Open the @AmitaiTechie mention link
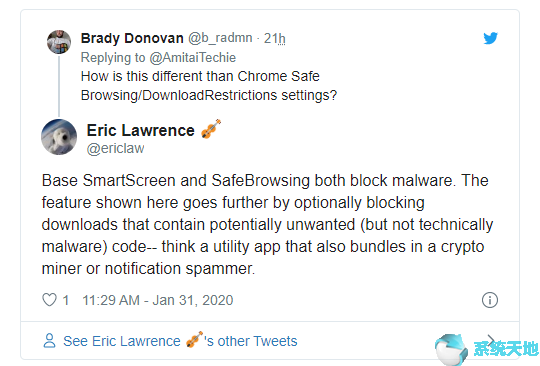Screen dimensions: 540x366 click(x=193, y=57)
